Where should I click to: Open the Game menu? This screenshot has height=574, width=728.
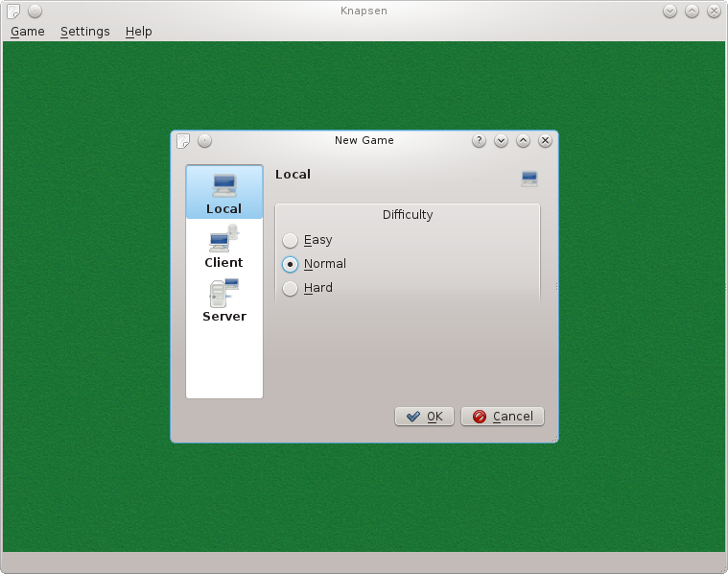coord(28,31)
